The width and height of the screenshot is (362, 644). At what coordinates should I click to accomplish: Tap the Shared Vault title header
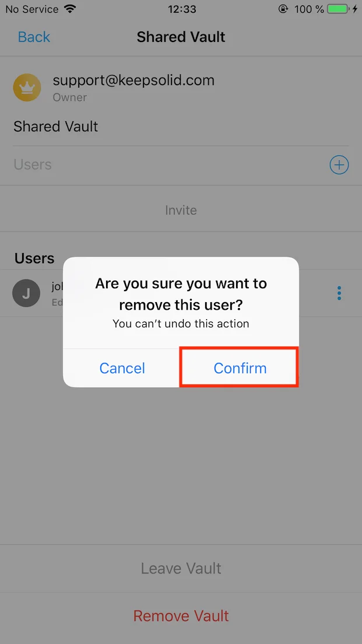pyautogui.click(x=181, y=37)
